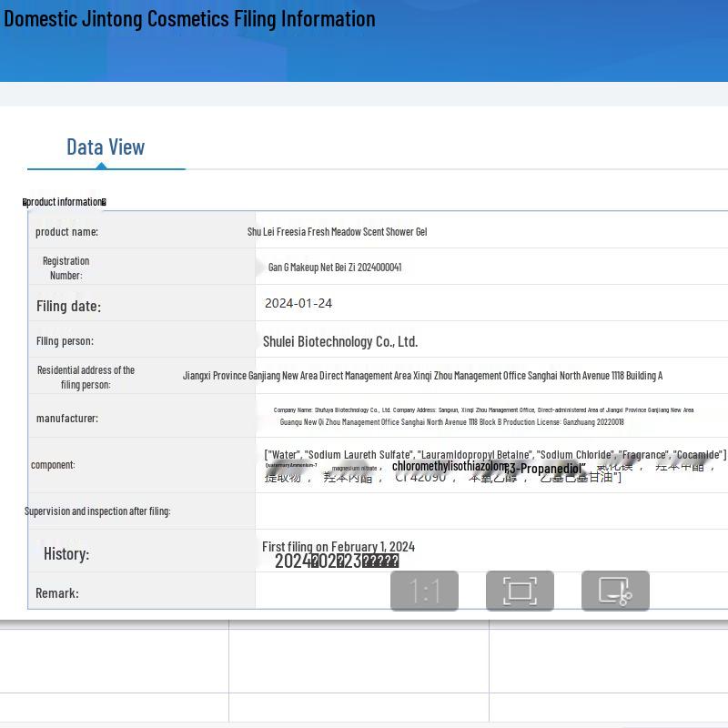Click the fit-to-screen frame icon
The width and height of the screenshot is (728, 728).
point(520,591)
